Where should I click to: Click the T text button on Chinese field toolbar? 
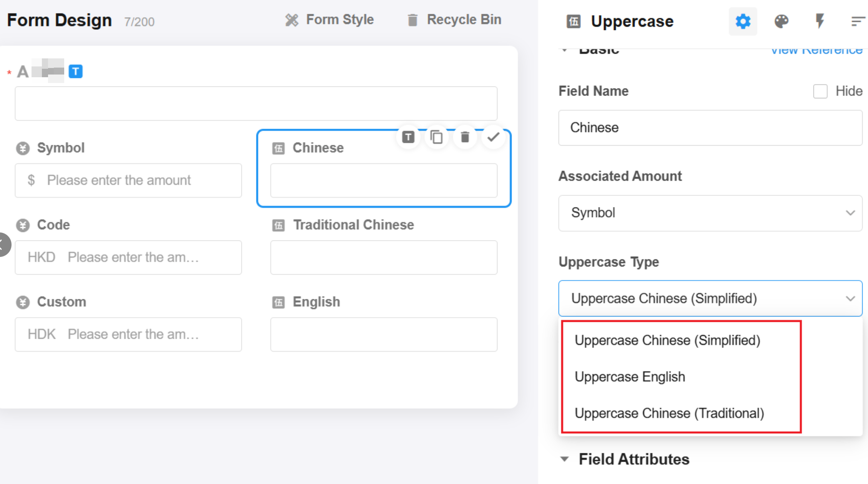(408, 137)
